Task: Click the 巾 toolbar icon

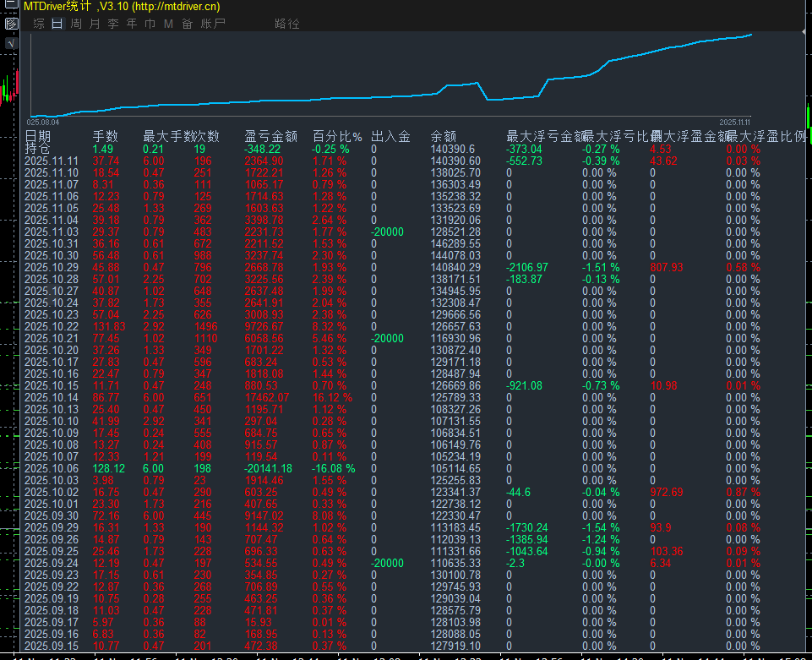Action: point(150,24)
